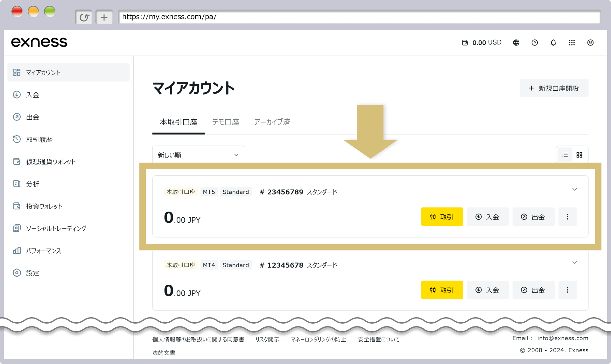Open 分析 in the sidebar
611x364 pixels.
68,184
